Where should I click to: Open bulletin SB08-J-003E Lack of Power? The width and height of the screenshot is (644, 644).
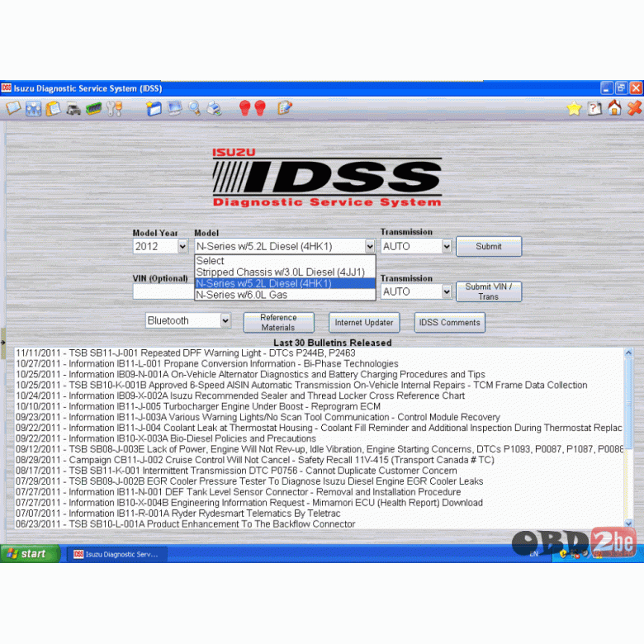point(320,449)
